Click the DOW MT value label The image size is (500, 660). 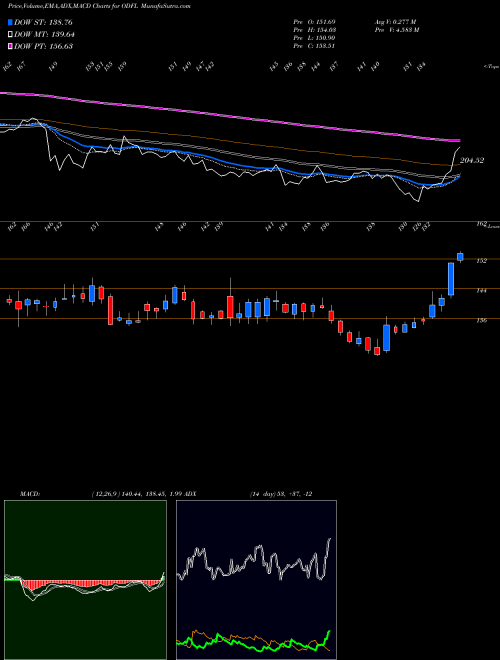pyautogui.click(x=44, y=34)
